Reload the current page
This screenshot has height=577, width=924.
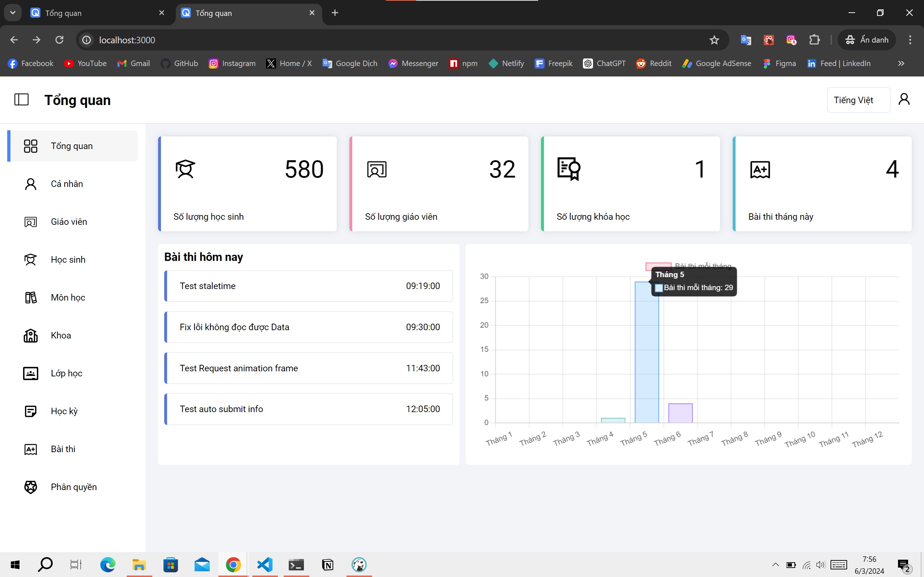[x=59, y=40]
